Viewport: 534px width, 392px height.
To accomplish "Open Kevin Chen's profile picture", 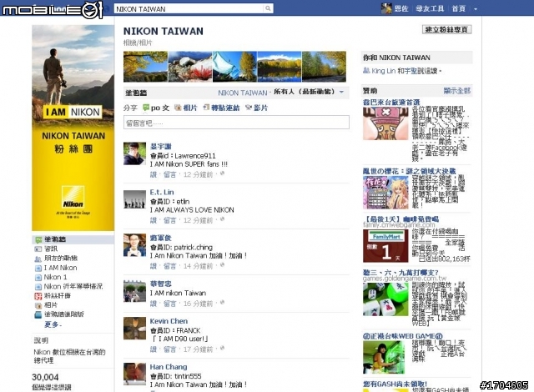I will pos(134,329).
